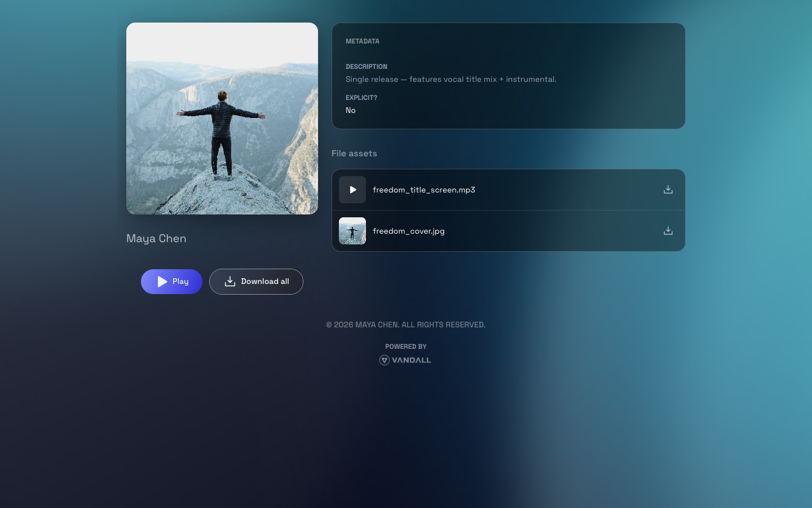Screen dimensions: 812x508
Task: Download freedom_title_screen.mp3 file
Action: click(x=668, y=190)
